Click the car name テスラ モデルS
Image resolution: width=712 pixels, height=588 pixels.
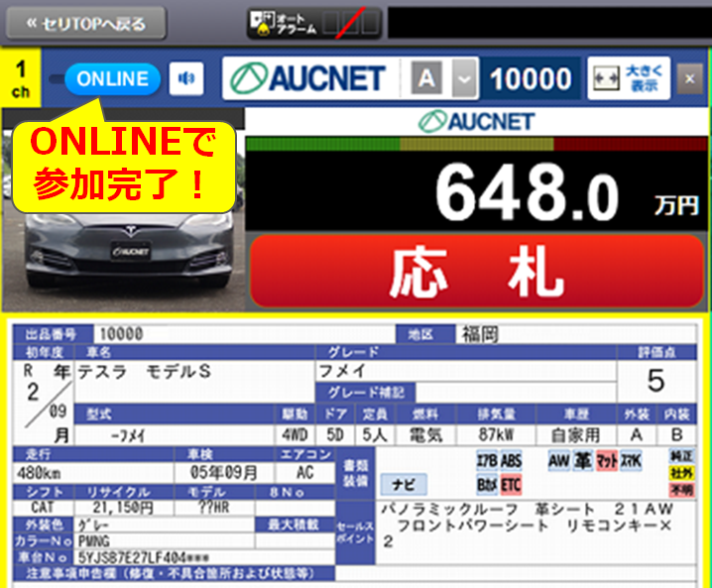click(145, 372)
